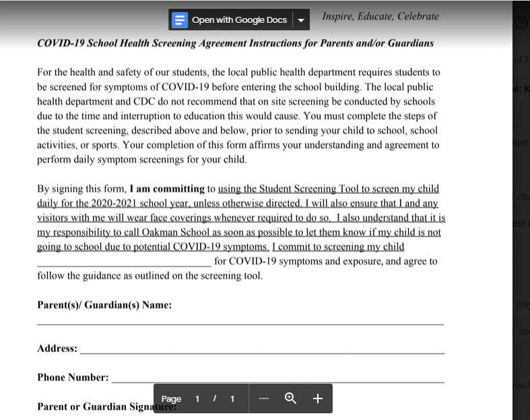530x420 pixels.
Task: Click the 'Phone Number:' label
Action: pos(73,378)
